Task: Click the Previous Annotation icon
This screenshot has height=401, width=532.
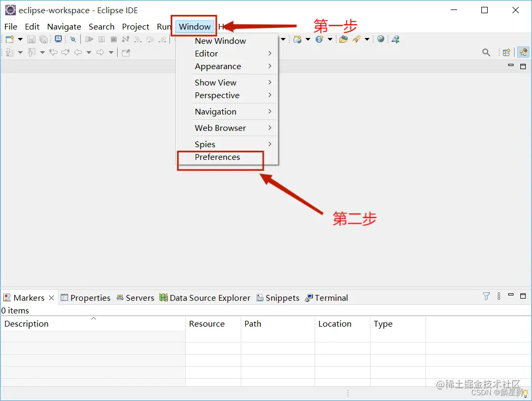Action: (x=32, y=52)
